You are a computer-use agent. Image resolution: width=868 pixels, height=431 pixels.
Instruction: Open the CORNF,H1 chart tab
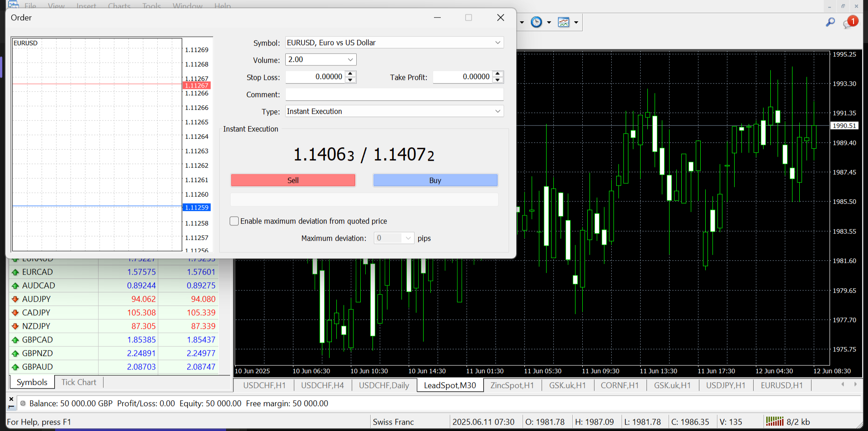(620, 385)
